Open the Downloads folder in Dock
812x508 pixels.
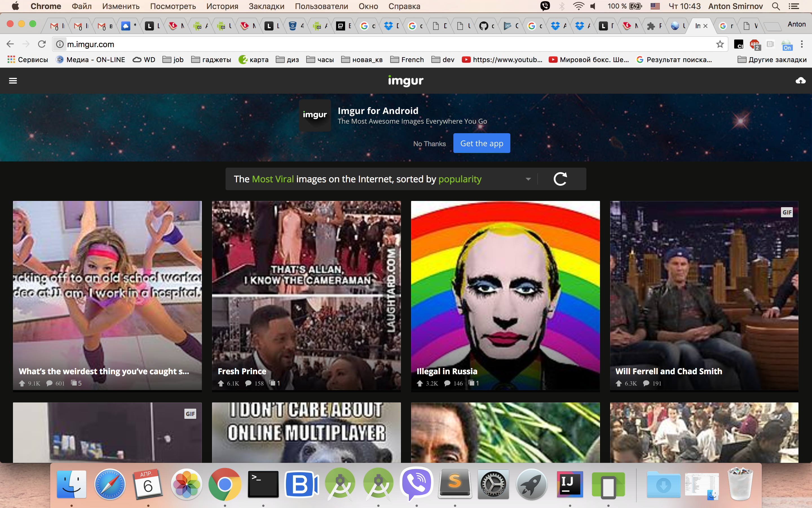click(663, 484)
